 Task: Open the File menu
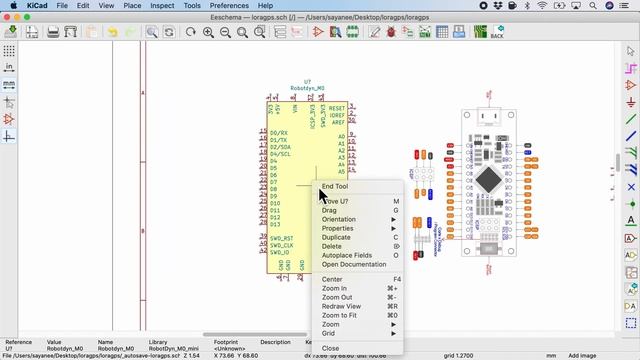click(x=62, y=6)
